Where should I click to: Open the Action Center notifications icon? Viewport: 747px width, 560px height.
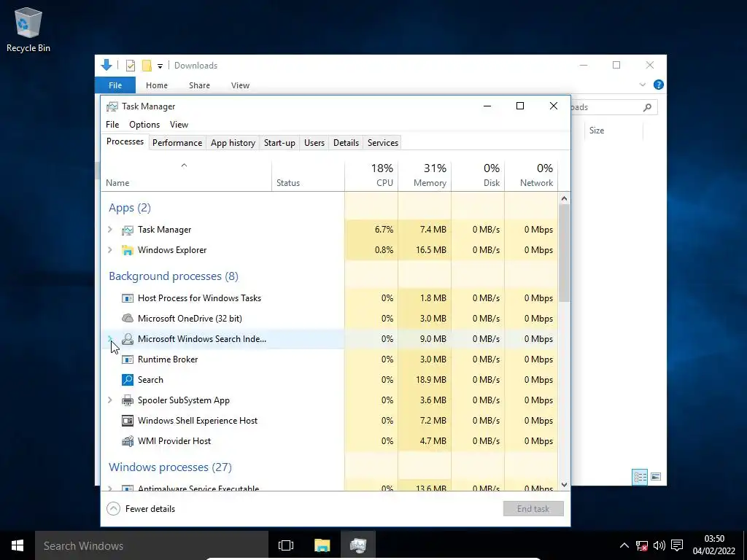pyautogui.click(x=677, y=545)
